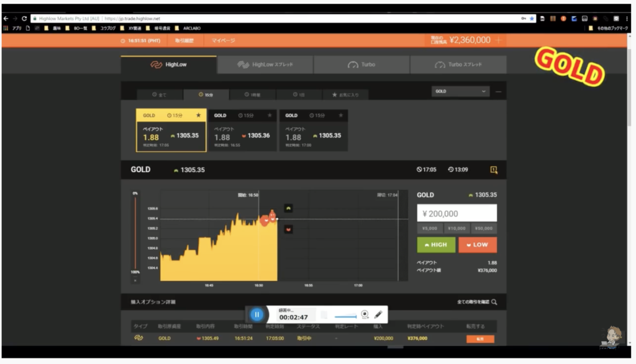Bookmark this page using the star icon
The image size is (636, 364).
click(x=532, y=19)
